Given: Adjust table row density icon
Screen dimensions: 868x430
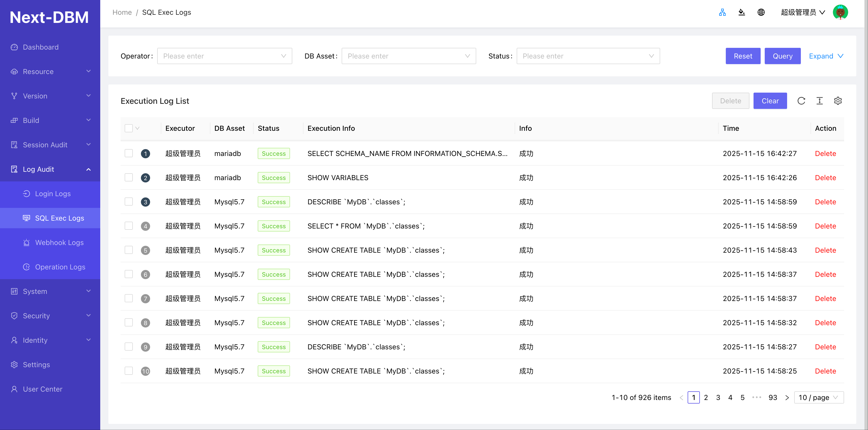Looking at the screenshot, I should (820, 101).
